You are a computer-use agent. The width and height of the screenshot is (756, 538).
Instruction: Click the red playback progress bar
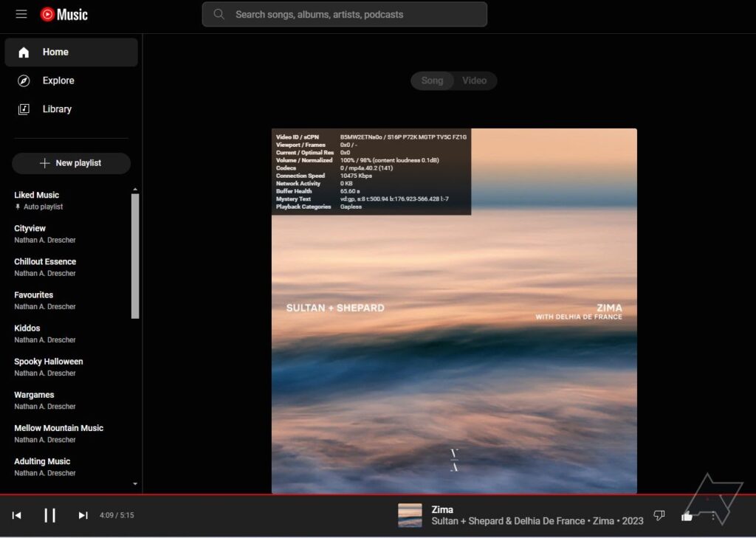click(x=378, y=494)
